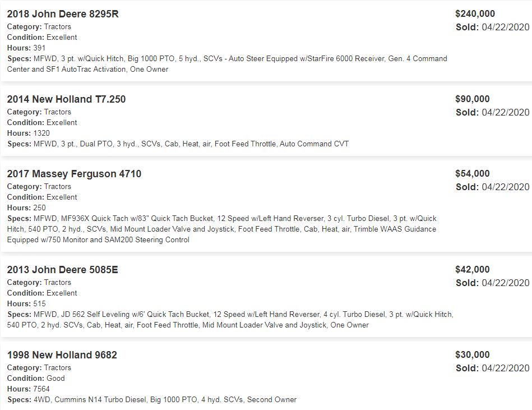Click the Category line of the Massey Ferguson 4710
532x410 pixels.
coord(39,187)
